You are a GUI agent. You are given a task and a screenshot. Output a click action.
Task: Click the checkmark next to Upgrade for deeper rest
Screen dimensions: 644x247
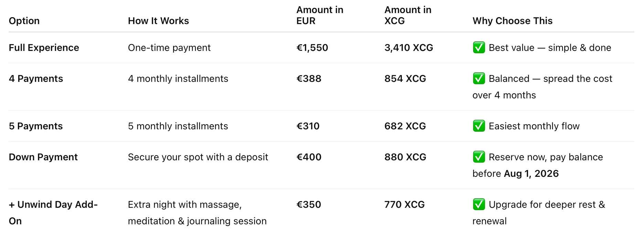[479, 204]
